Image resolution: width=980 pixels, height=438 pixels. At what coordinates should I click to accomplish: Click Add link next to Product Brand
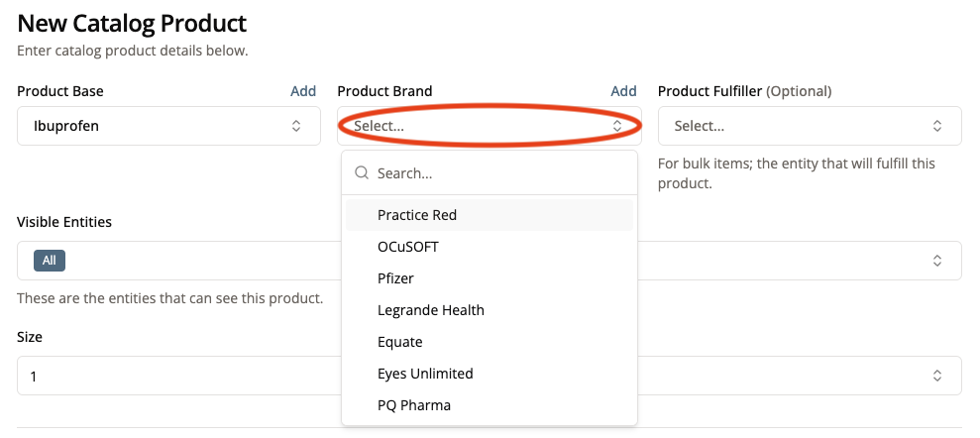pos(623,91)
